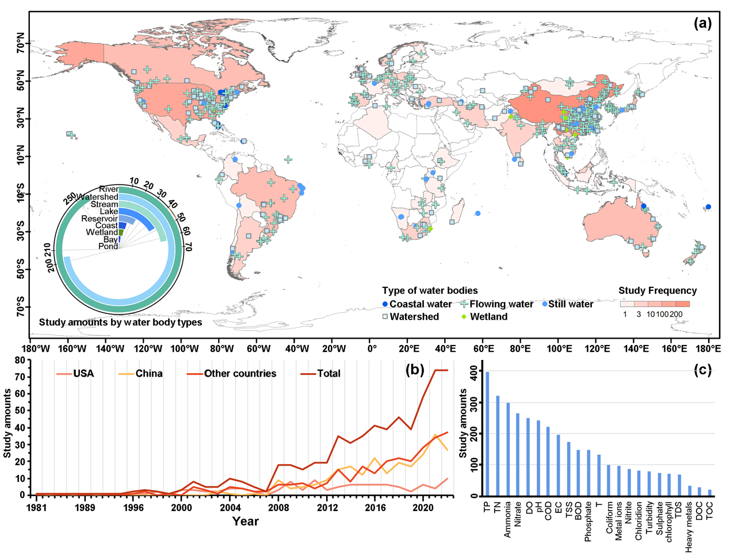
Task: Click 'Study amounts by water body types' caption
Action: pos(120,322)
